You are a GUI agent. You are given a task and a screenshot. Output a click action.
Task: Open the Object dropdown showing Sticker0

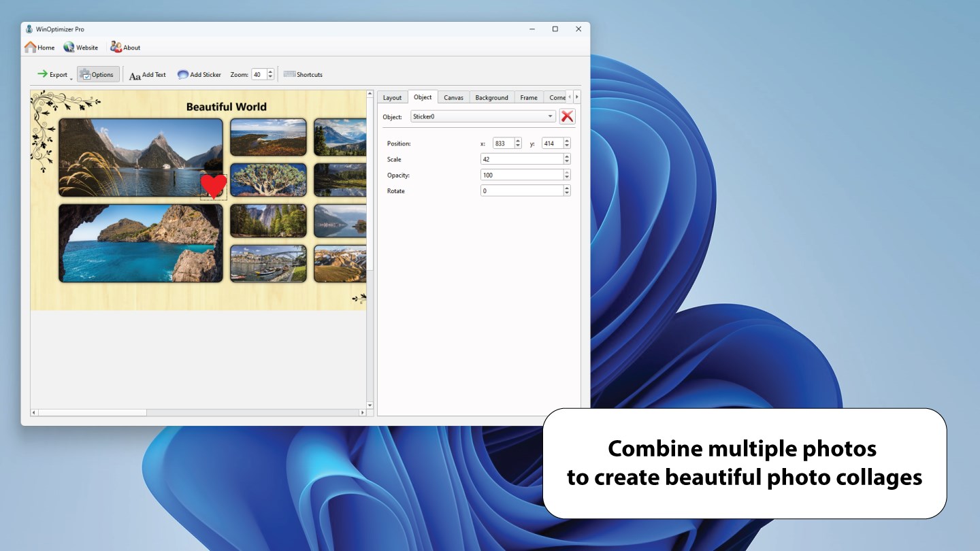click(483, 116)
